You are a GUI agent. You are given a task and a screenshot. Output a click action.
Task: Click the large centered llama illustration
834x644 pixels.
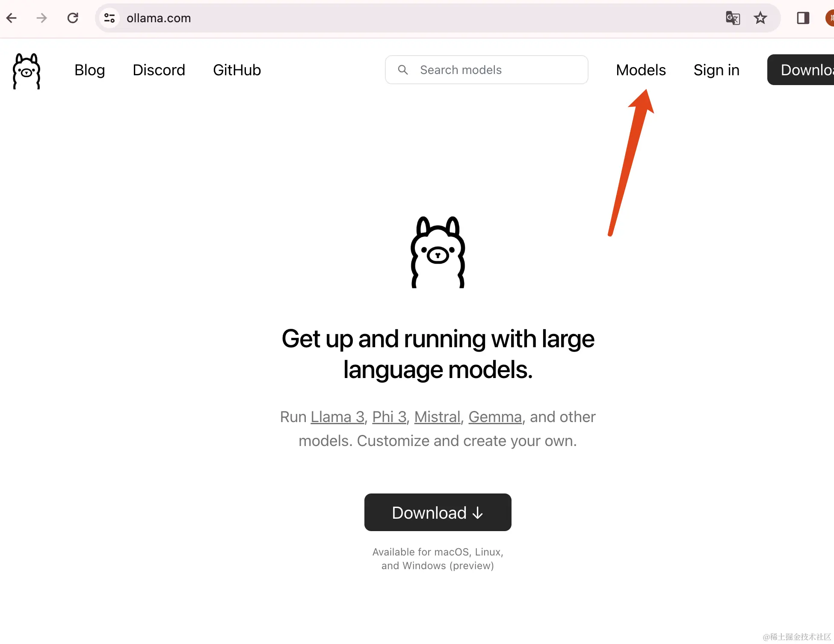(x=438, y=252)
